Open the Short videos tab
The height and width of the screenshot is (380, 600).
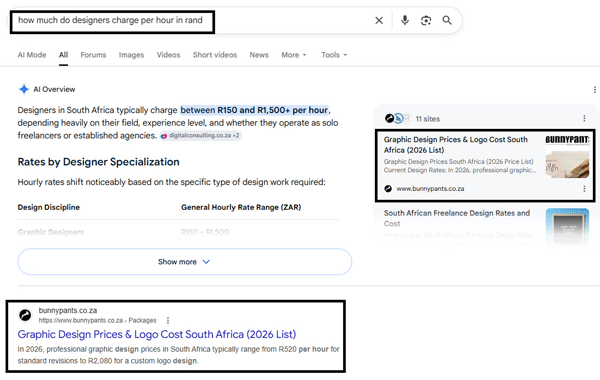[x=215, y=55]
